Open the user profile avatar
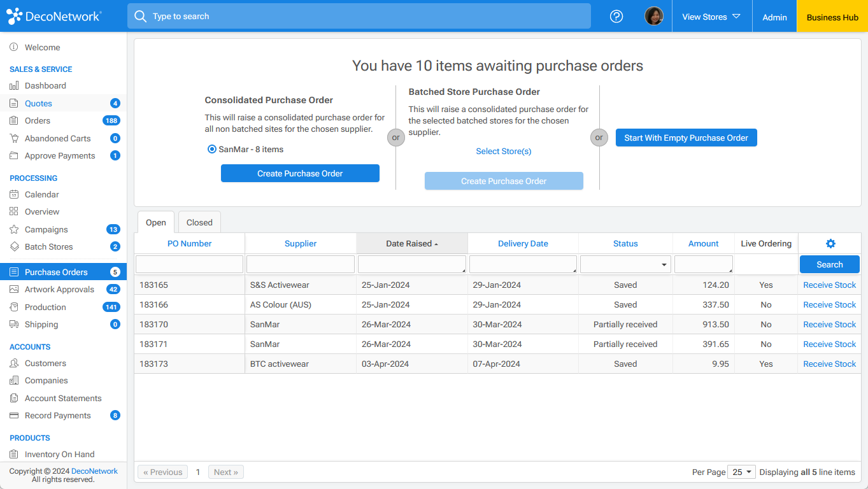Viewport: 868px width, 489px height. coord(654,16)
